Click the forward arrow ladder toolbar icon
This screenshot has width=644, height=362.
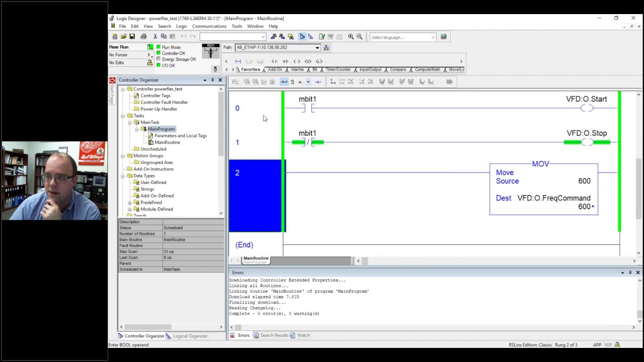pyautogui.click(x=449, y=81)
